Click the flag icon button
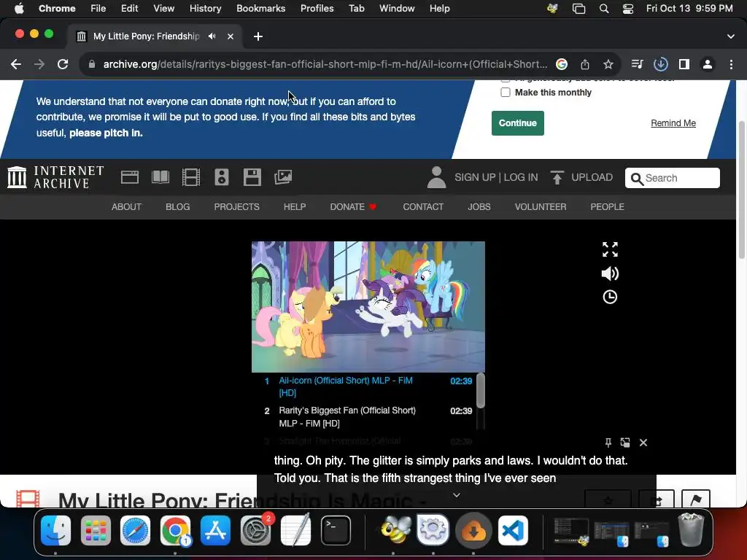The width and height of the screenshot is (747, 560). point(696,499)
